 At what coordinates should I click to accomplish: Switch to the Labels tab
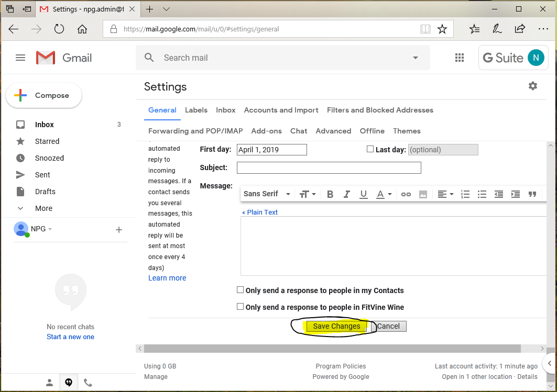tap(196, 110)
